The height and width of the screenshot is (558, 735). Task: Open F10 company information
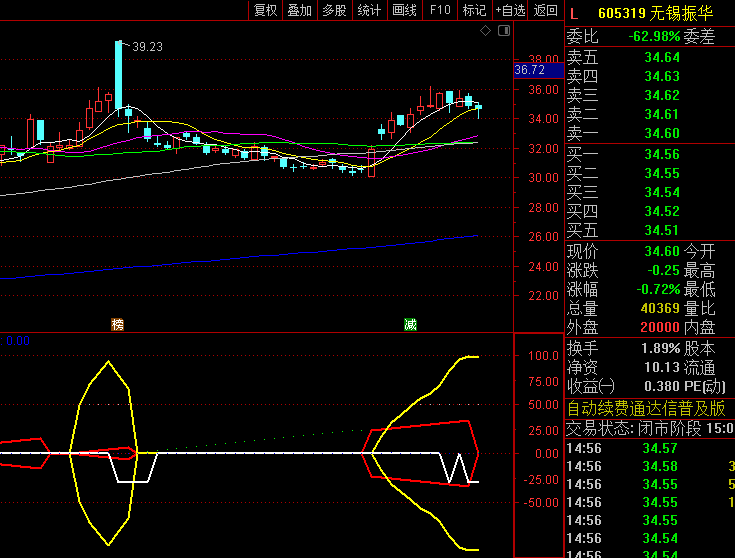click(x=440, y=10)
